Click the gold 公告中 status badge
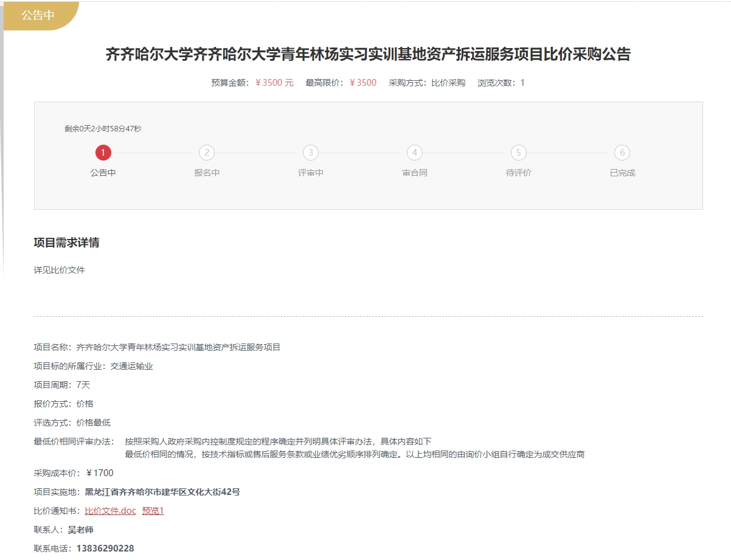731x560 pixels. point(38,15)
